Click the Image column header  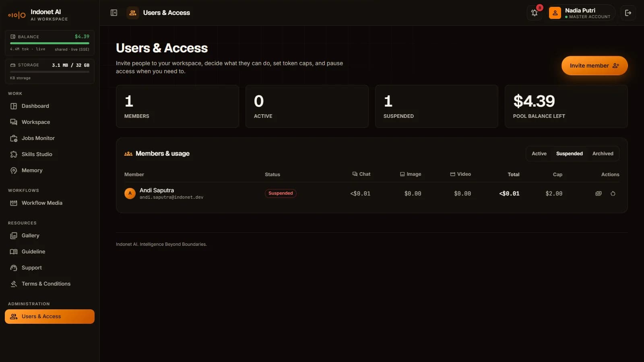click(411, 174)
